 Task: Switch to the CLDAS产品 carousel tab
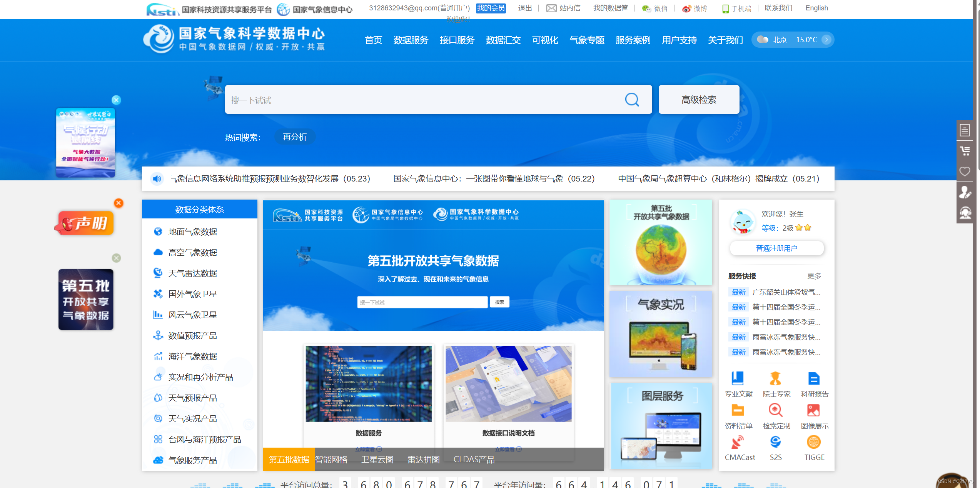pos(474,460)
